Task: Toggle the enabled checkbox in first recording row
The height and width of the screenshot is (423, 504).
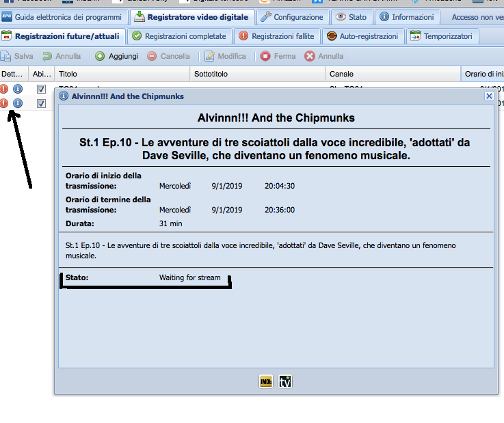Action: coord(41,89)
